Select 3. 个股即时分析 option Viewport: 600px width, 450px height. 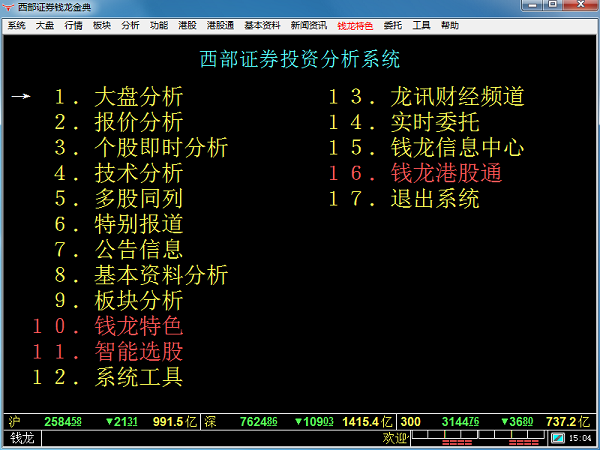click(160, 148)
